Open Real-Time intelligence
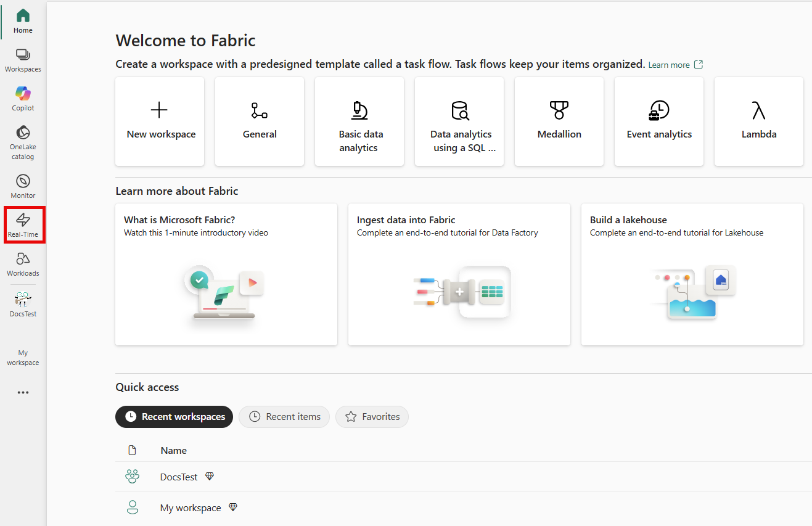The height and width of the screenshot is (526, 812). [x=23, y=224]
